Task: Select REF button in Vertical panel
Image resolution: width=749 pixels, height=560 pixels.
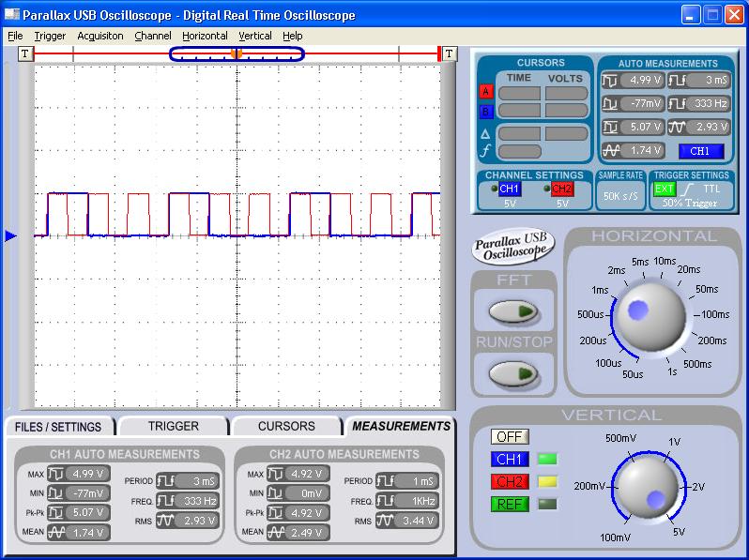Action: point(510,504)
